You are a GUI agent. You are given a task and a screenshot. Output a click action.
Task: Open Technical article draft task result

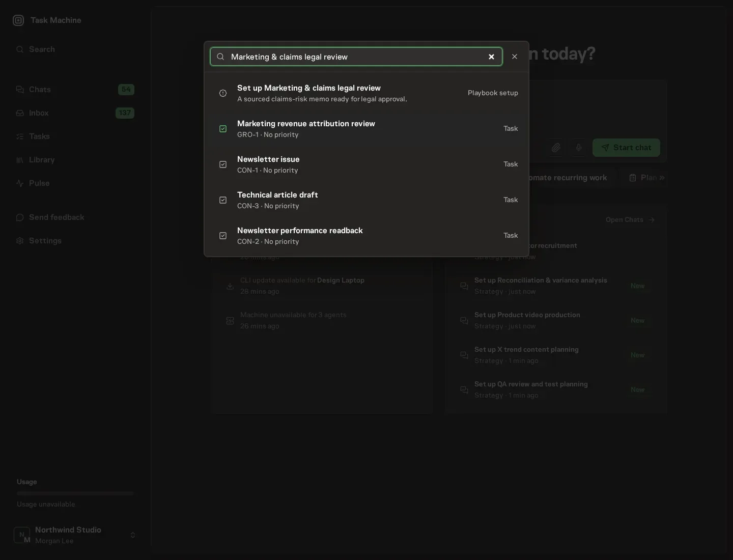366,200
